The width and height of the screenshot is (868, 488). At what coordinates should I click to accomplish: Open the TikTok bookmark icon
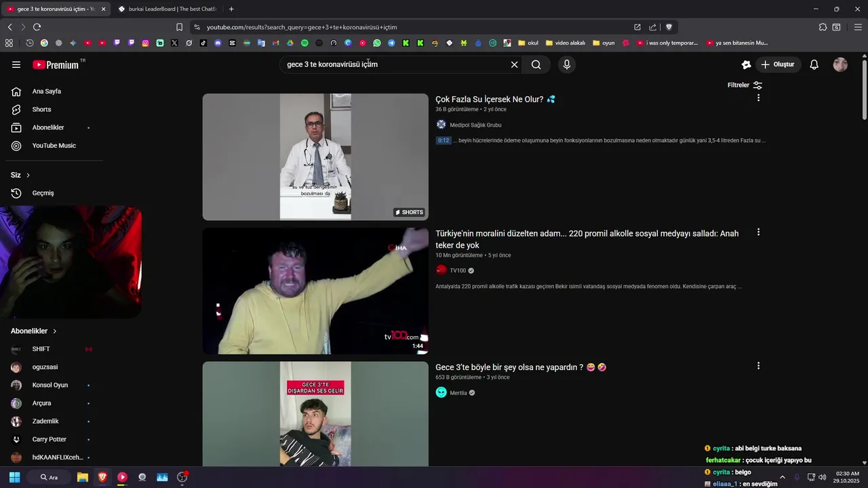(203, 43)
